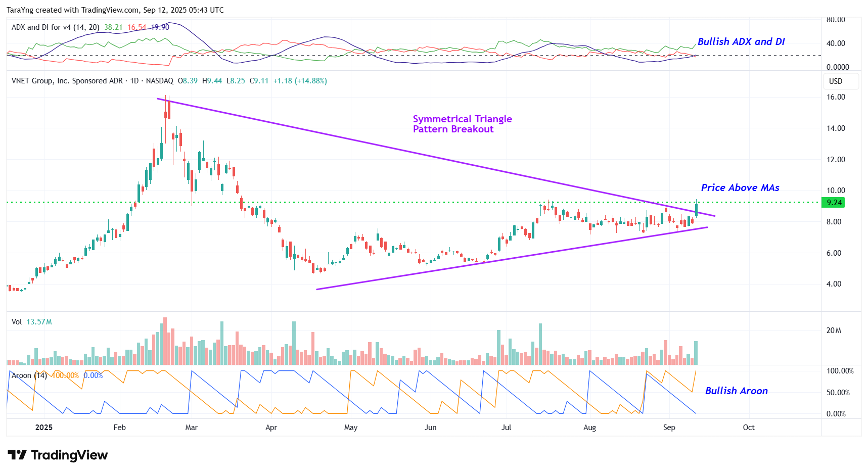Click the green 38.21 ADX value
This screenshot has height=474, width=868.
pos(113,27)
